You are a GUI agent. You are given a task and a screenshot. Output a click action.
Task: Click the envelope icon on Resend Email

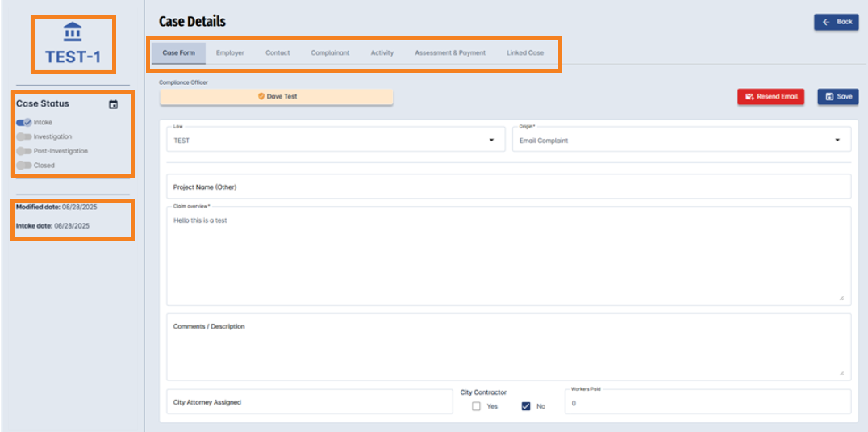coord(749,96)
